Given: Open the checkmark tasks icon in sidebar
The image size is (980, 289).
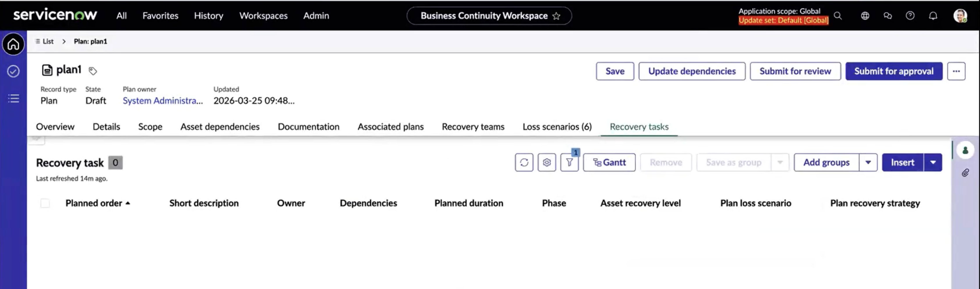Looking at the screenshot, I should tap(13, 71).
